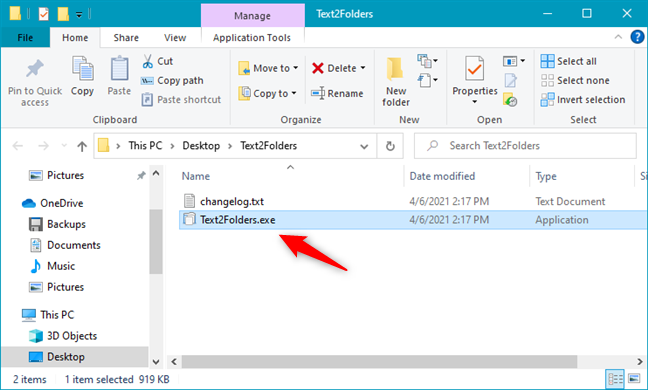Open the Move to dropdown
The image size is (648, 390).
tap(268, 68)
